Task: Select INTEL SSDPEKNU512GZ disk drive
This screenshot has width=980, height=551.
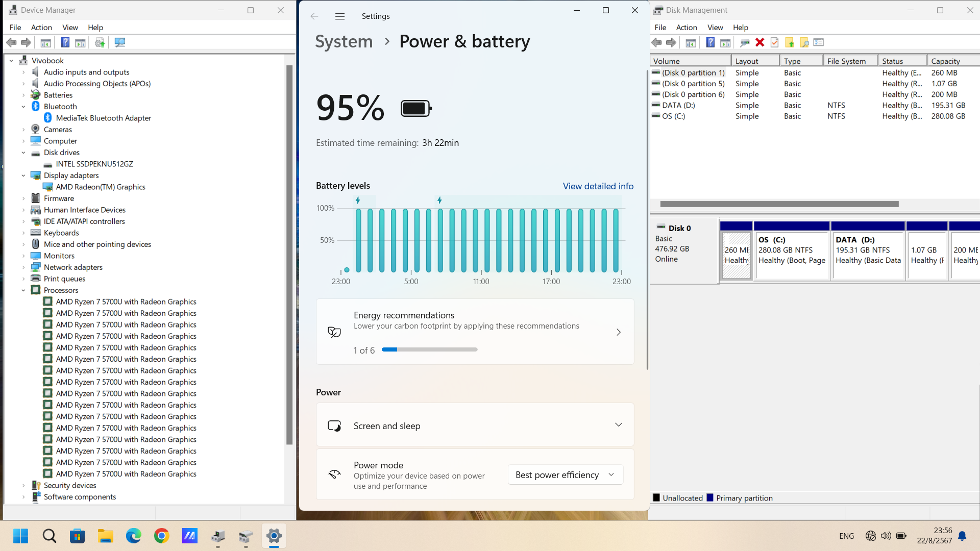Action: pos(94,164)
